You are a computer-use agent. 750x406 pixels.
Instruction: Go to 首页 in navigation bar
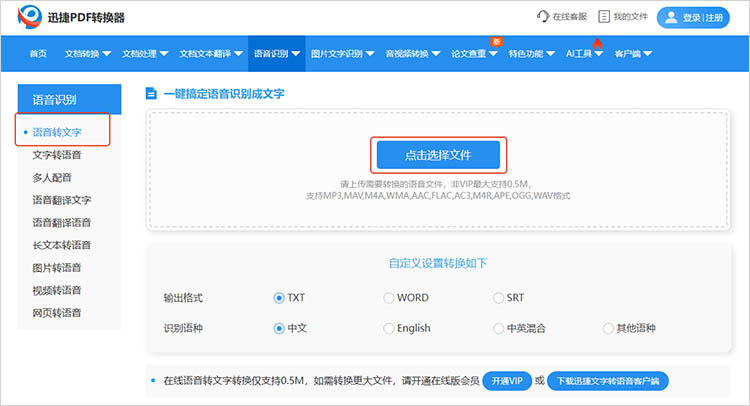38,54
